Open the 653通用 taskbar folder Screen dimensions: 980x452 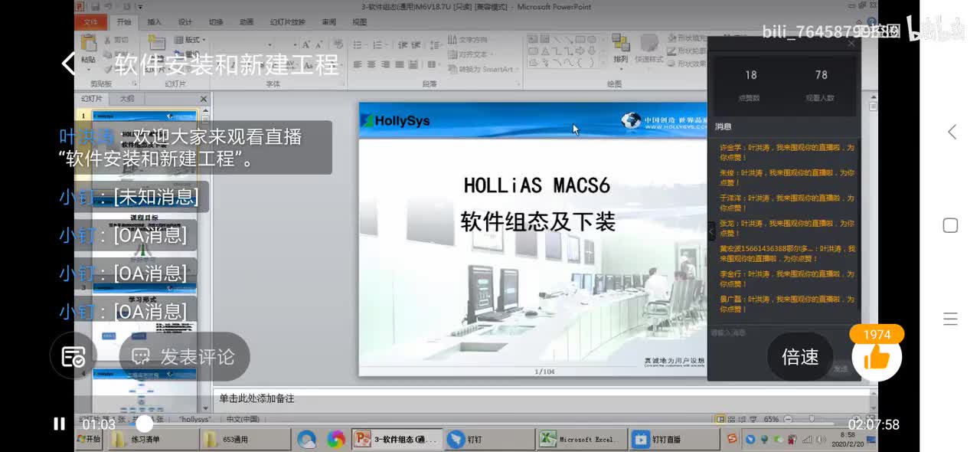[x=243, y=440]
